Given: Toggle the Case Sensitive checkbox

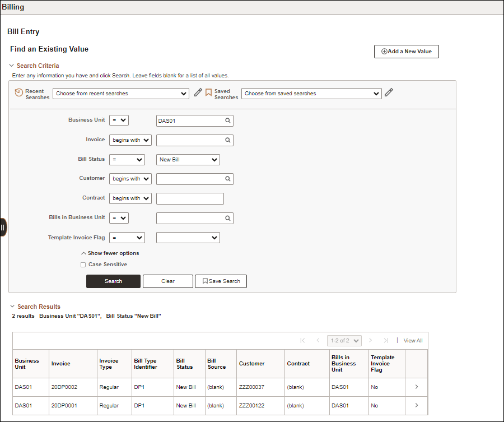Looking at the screenshot, I should (x=83, y=265).
